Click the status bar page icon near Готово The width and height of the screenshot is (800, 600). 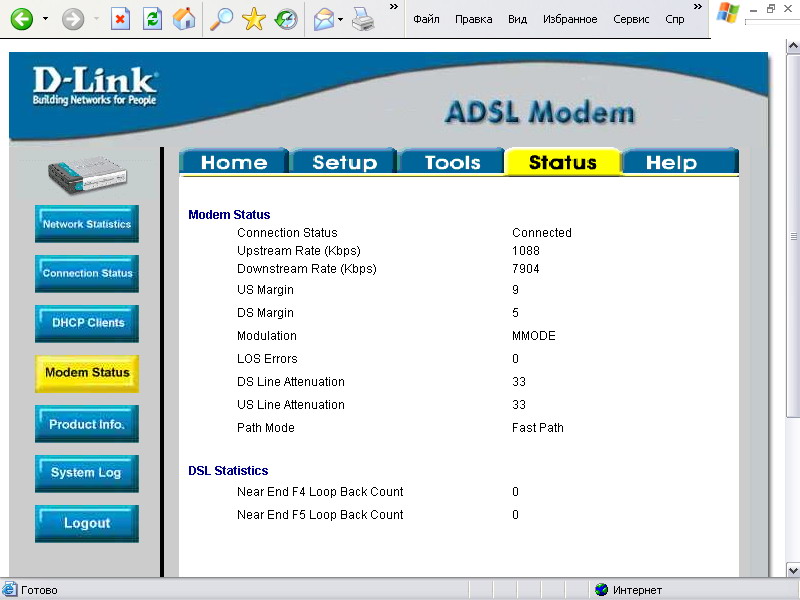point(10,589)
